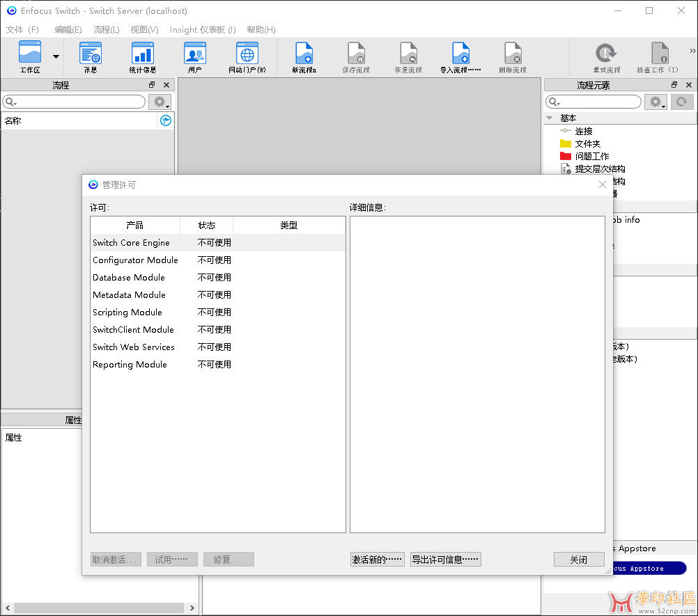The height and width of the screenshot is (616, 698).
Task: Click the horizontal scrollbar left arrow
Action: coord(8,608)
